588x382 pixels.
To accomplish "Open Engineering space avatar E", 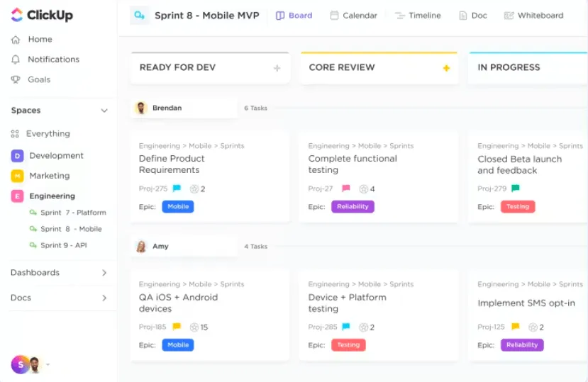I will 17,196.
